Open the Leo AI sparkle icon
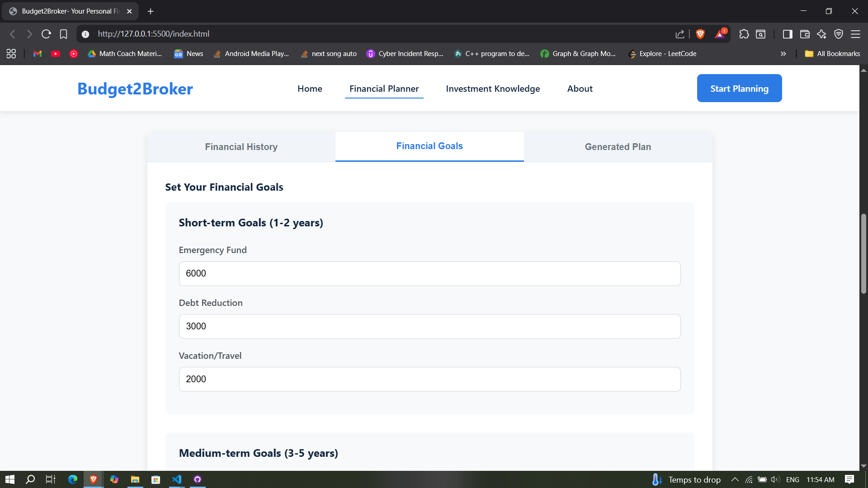 pos(821,34)
